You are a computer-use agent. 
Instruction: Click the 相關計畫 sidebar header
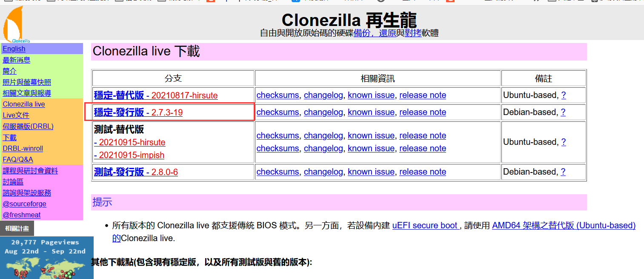[17, 229]
